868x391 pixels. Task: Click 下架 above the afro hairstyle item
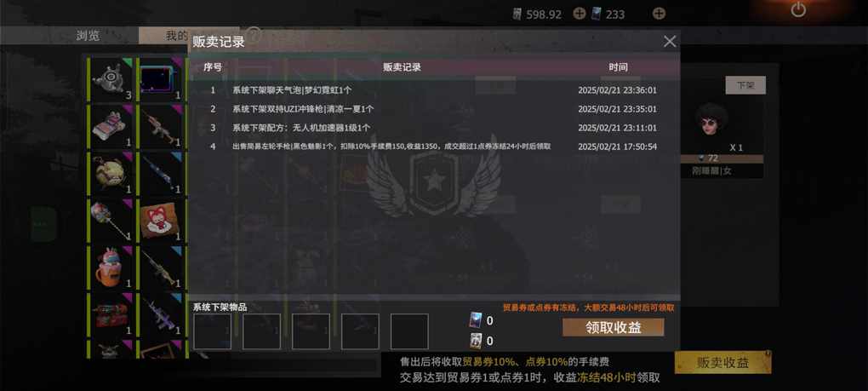(745, 85)
